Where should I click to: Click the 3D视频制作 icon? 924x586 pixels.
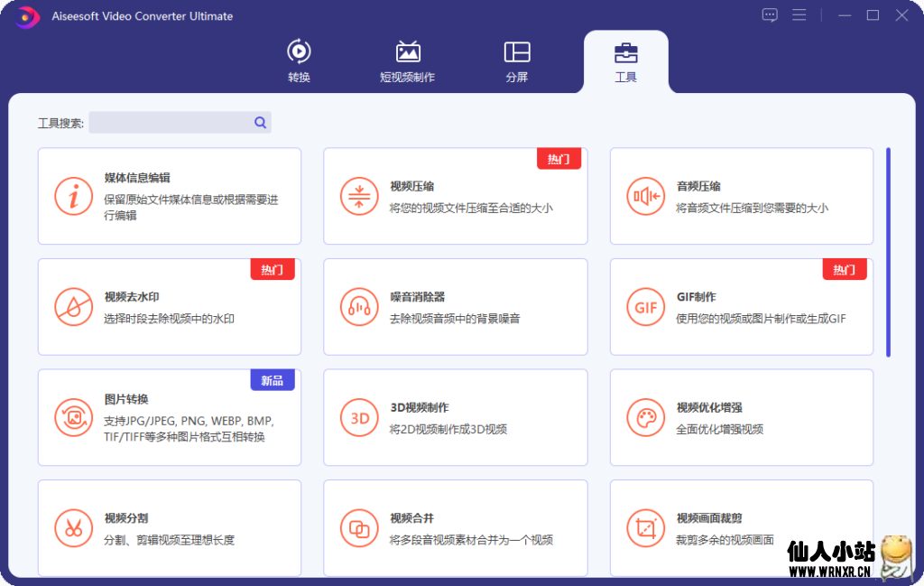pos(359,417)
